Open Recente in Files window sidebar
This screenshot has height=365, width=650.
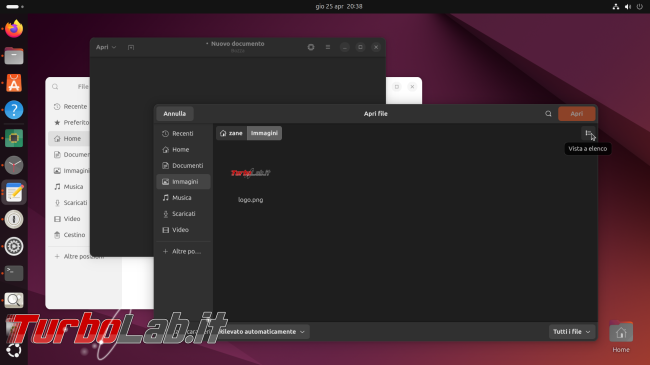69,107
